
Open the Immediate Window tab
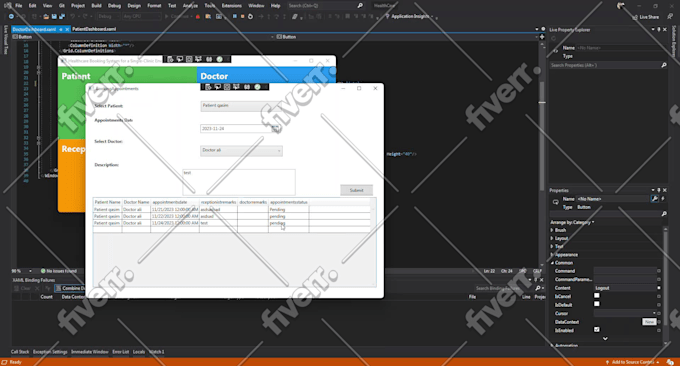point(90,352)
